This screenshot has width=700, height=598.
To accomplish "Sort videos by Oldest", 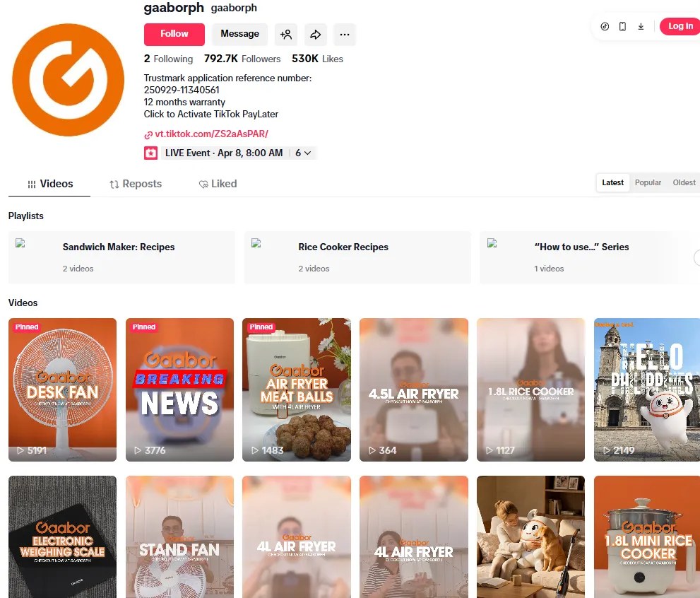I will point(684,182).
